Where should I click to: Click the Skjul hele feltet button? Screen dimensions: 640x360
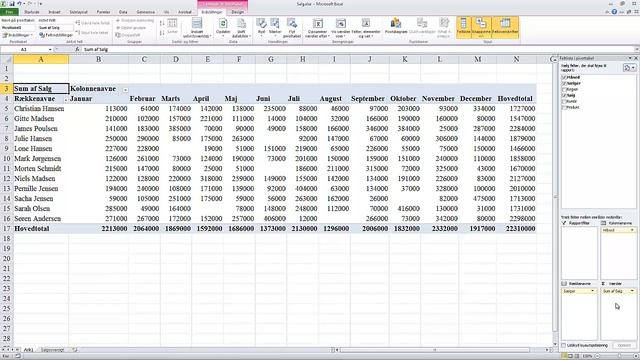click(x=92, y=32)
